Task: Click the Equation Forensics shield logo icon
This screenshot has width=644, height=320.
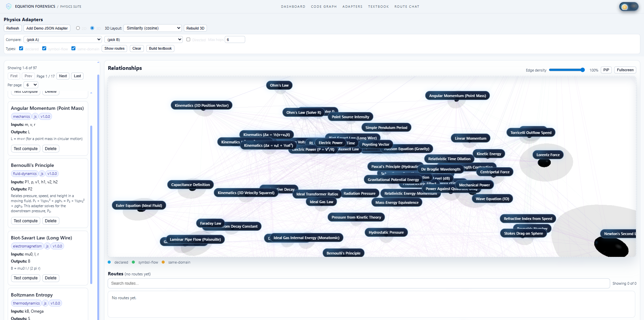Action: [x=9, y=6]
